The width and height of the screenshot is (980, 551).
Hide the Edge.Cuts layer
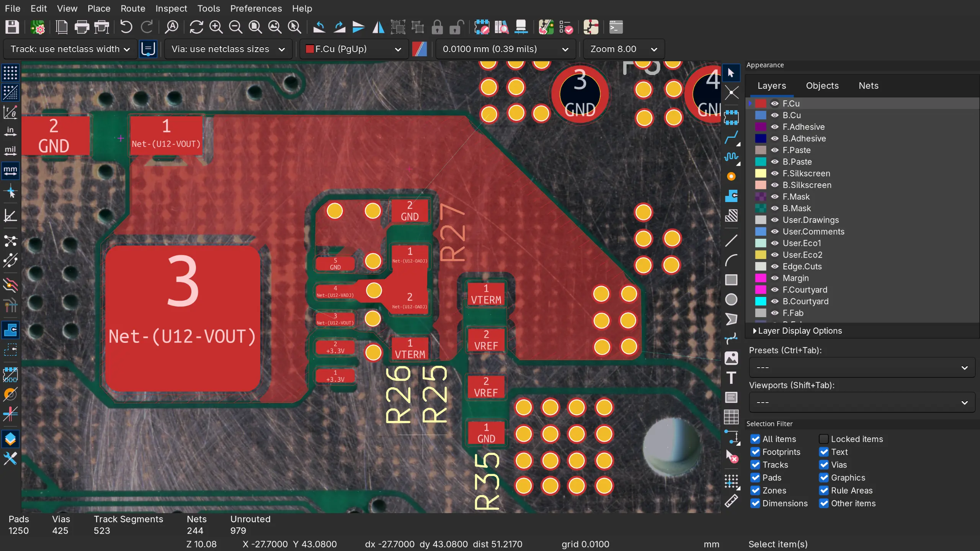(775, 266)
